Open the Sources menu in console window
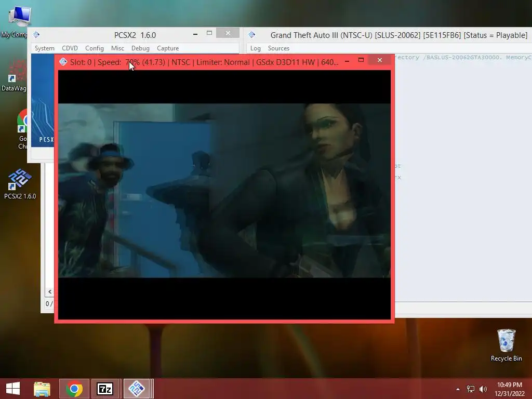Viewport: 532px width, 399px height. pyautogui.click(x=278, y=48)
